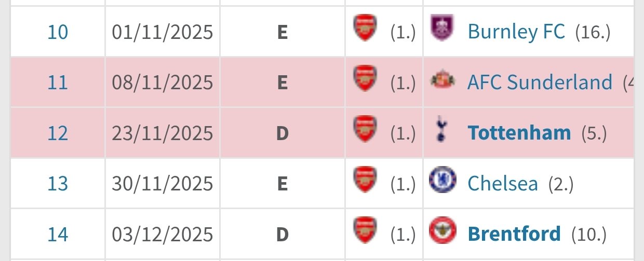Viewport: 644px width, 261px height.
Task: Select matchday 12 number link
Action: tap(58, 133)
